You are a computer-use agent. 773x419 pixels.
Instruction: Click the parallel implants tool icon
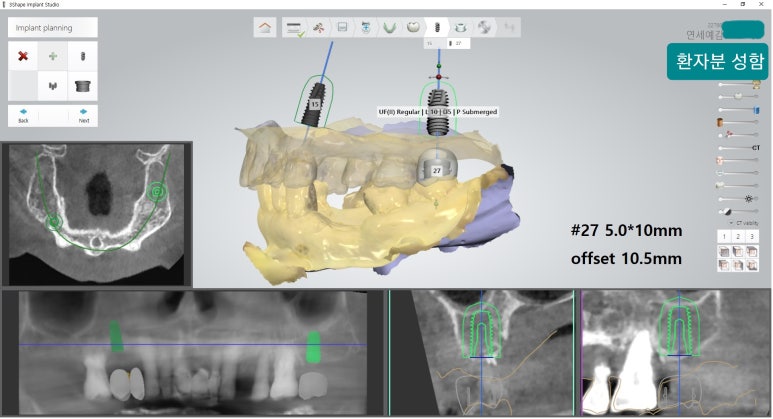[53, 87]
